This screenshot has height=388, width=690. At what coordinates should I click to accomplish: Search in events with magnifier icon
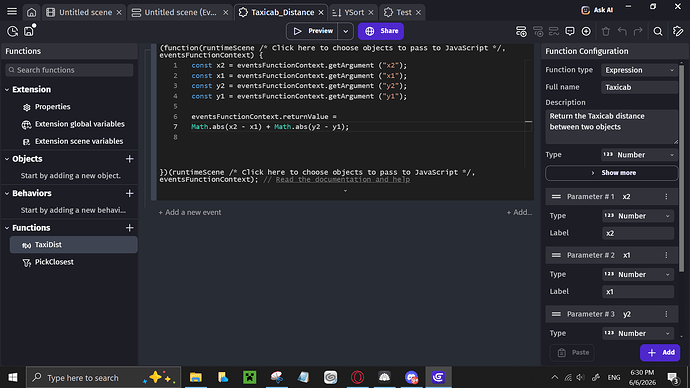coord(658,31)
